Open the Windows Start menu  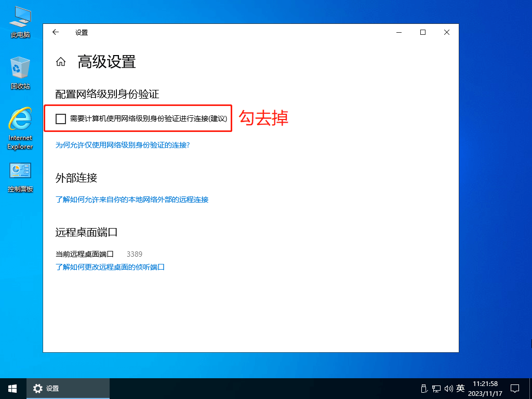12,388
